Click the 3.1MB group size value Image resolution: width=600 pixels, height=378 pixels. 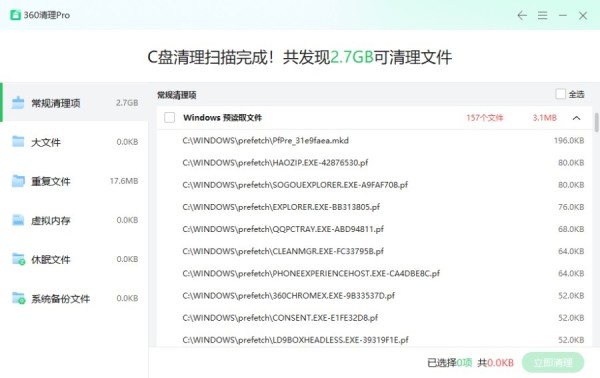[x=545, y=118]
